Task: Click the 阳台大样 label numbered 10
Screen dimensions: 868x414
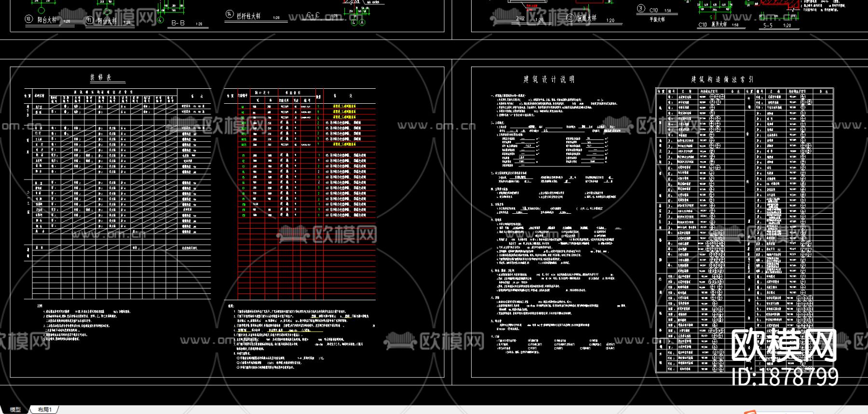Action: (x=47, y=20)
